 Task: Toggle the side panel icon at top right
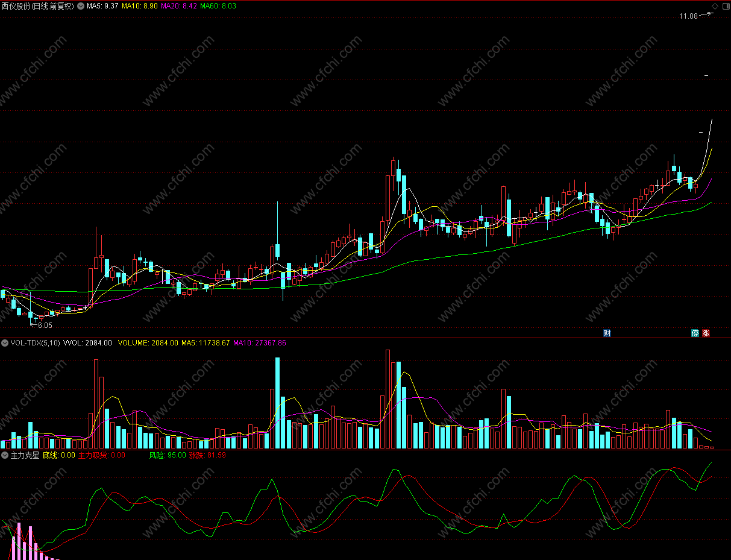click(x=725, y=6)
